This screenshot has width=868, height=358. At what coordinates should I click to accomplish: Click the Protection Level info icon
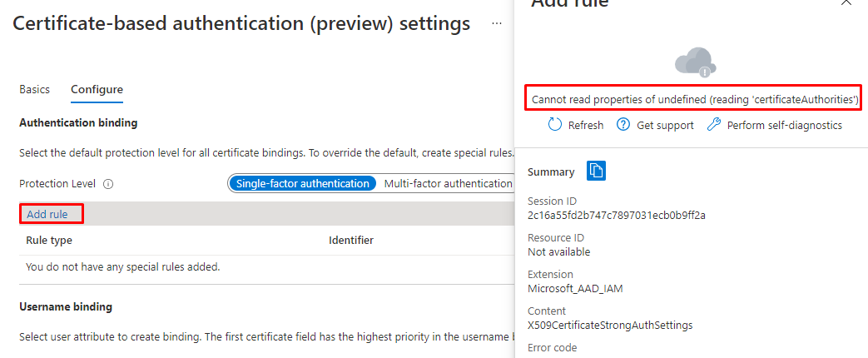pos(108,184)
